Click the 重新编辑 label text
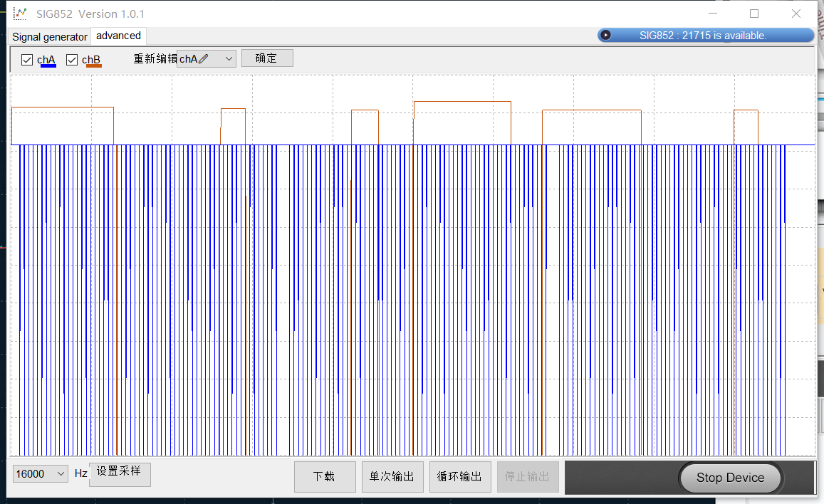 pos(155,59)
